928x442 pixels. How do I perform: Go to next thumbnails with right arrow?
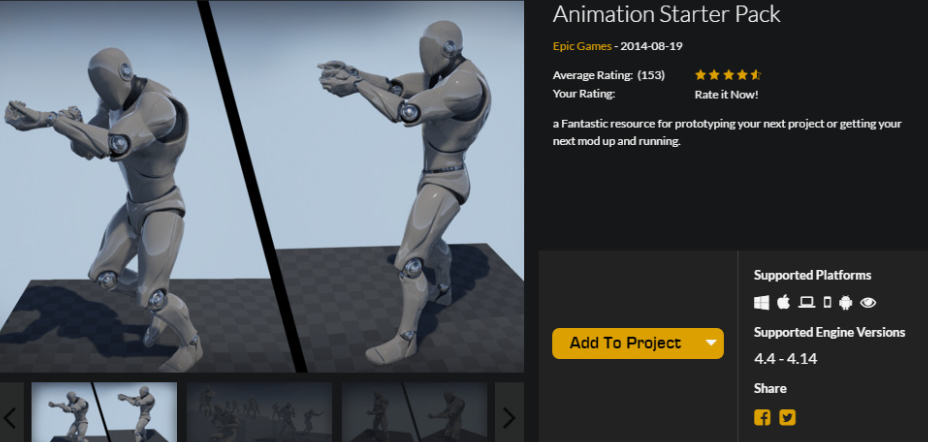coord(509,418)
